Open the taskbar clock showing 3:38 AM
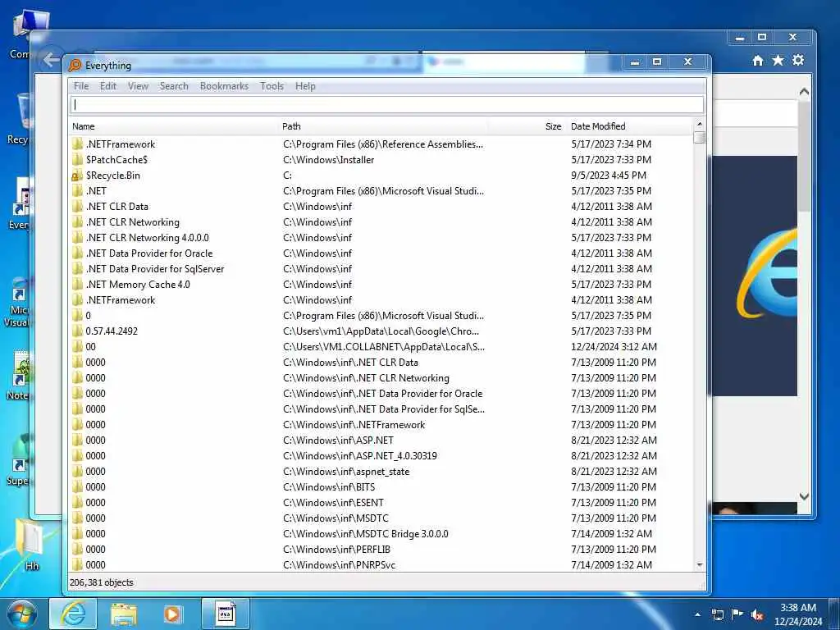 (797, 614)
